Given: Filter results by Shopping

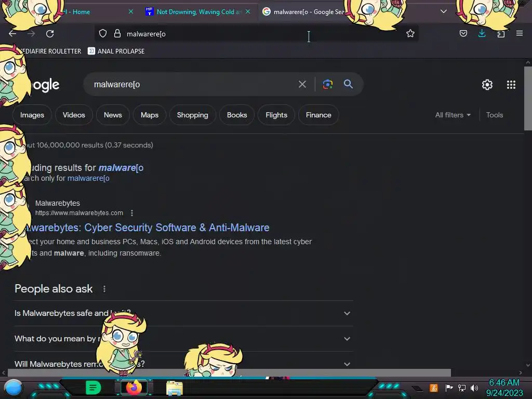Looking at the screenshot, I should tap(192, 115).
